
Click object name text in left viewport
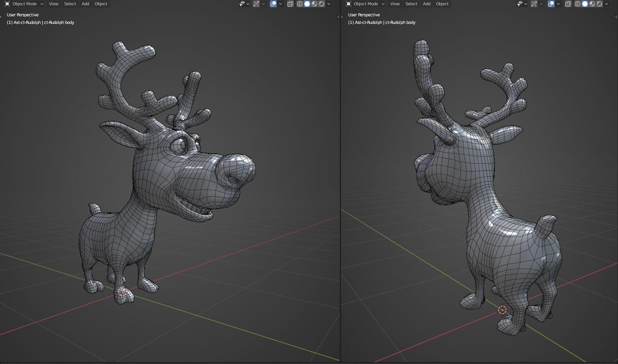pyautogui.click(x=40, y=22)
